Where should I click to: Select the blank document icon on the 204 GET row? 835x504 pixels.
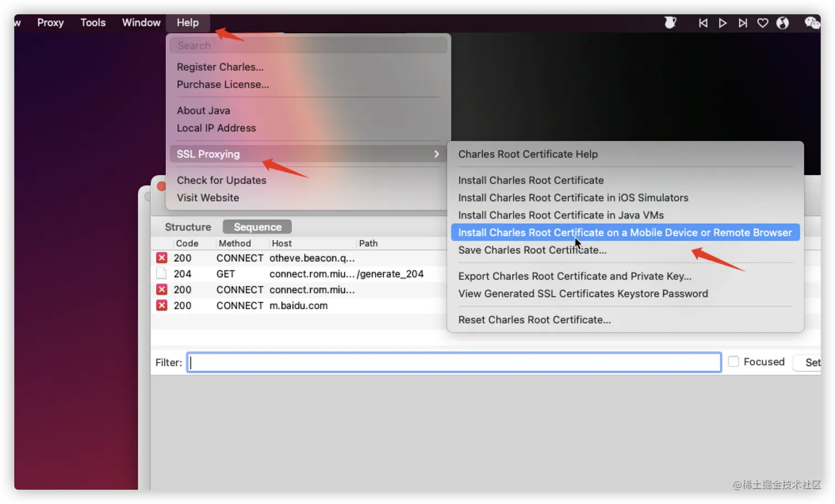tap(162, 274)
